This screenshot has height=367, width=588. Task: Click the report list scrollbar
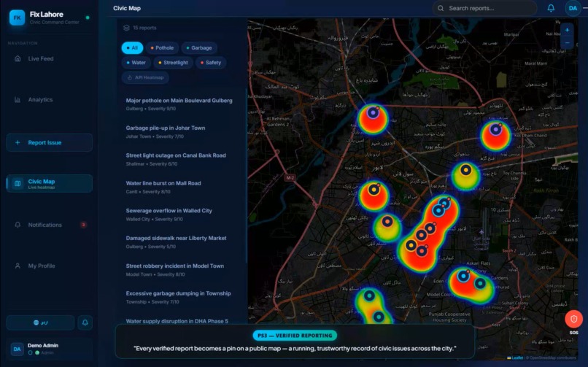tap(246, 176)
